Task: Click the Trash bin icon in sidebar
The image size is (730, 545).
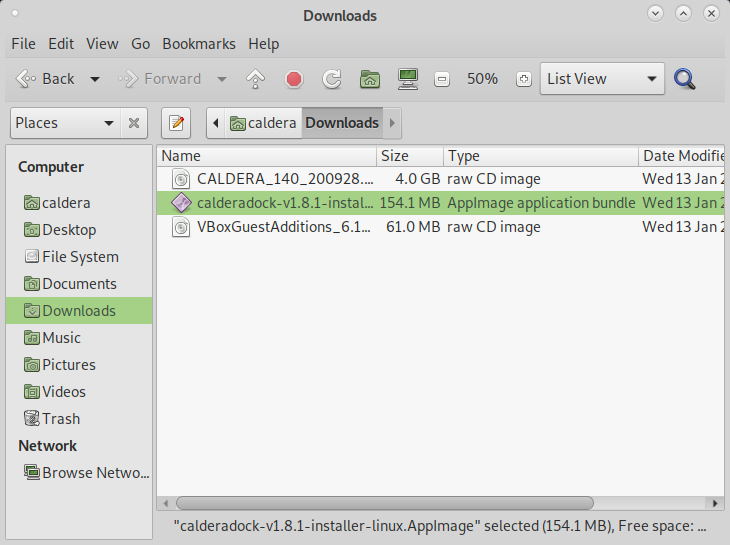Action: click(32, 418)
